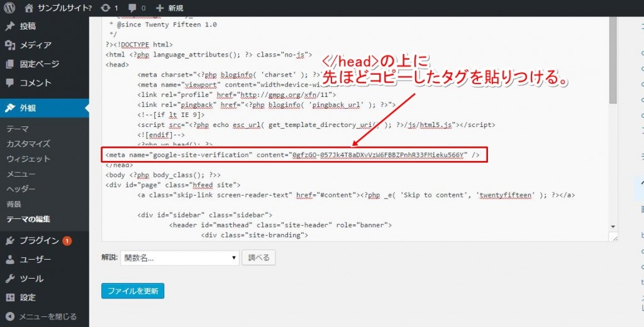Click the orange plugin update badge
This screenshot has width=644, height=327.
(x=67, y=241)
